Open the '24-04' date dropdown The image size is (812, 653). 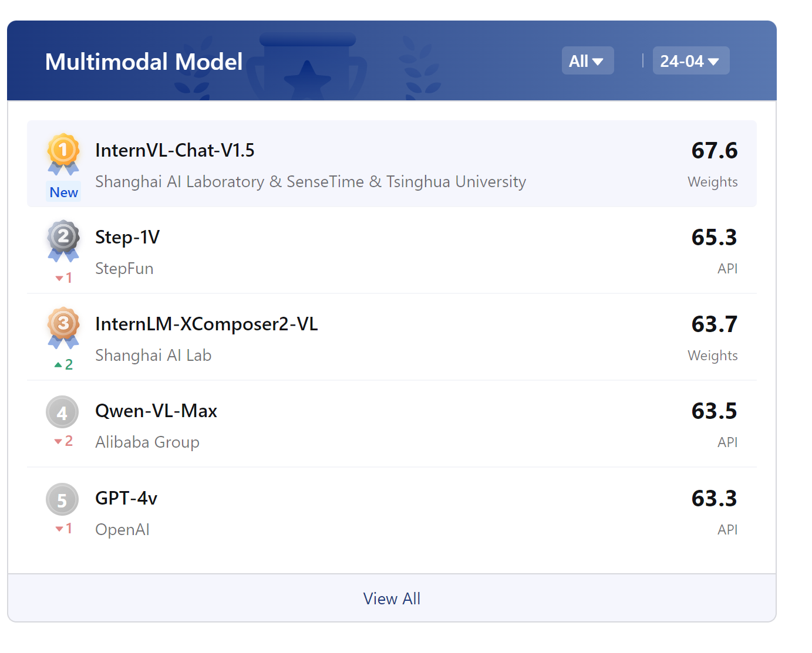[691, 60]
